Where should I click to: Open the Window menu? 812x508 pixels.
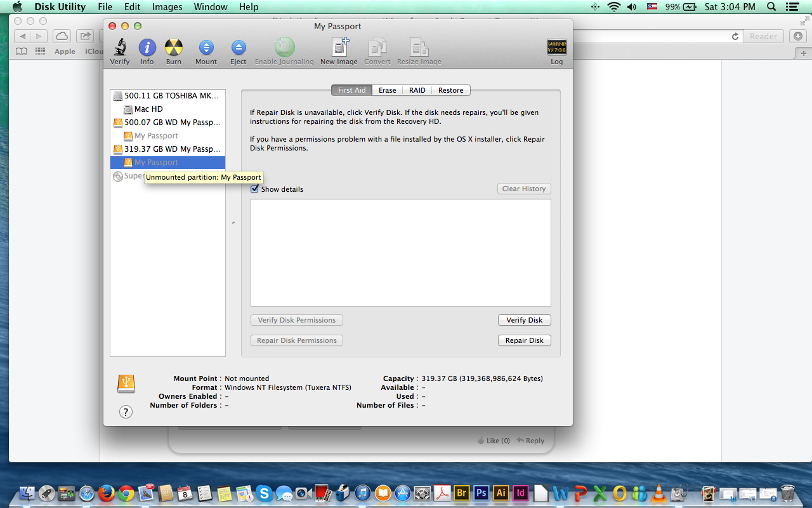pyautogui.click(x=211, y=7)
